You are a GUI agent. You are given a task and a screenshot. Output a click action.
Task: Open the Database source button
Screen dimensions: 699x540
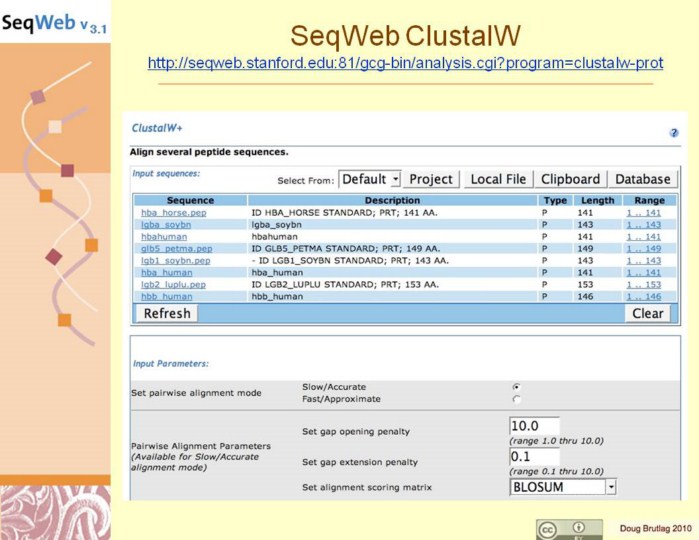coord(642,179)
